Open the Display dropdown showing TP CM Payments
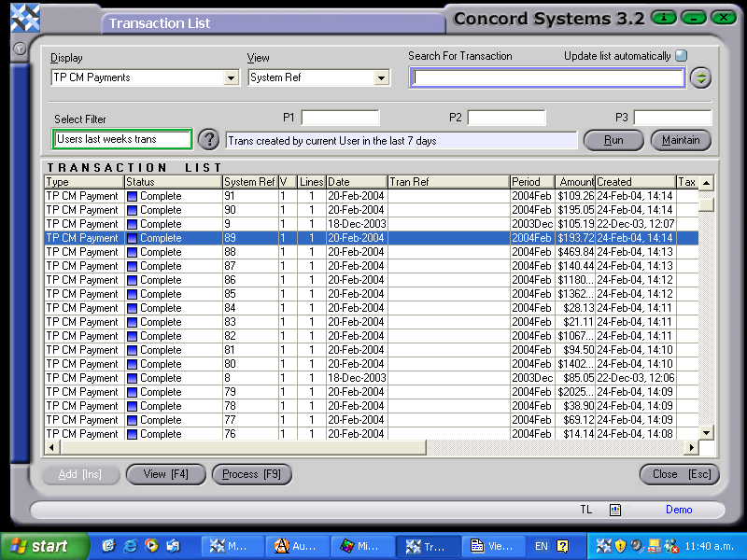 point(230,78)
